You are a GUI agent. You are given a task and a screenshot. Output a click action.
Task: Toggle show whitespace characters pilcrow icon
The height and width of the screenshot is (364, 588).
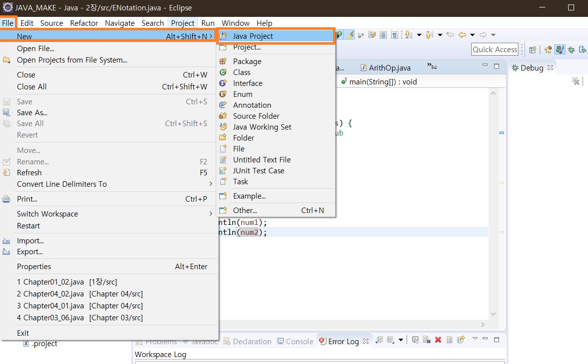click(x=395, y=35)
